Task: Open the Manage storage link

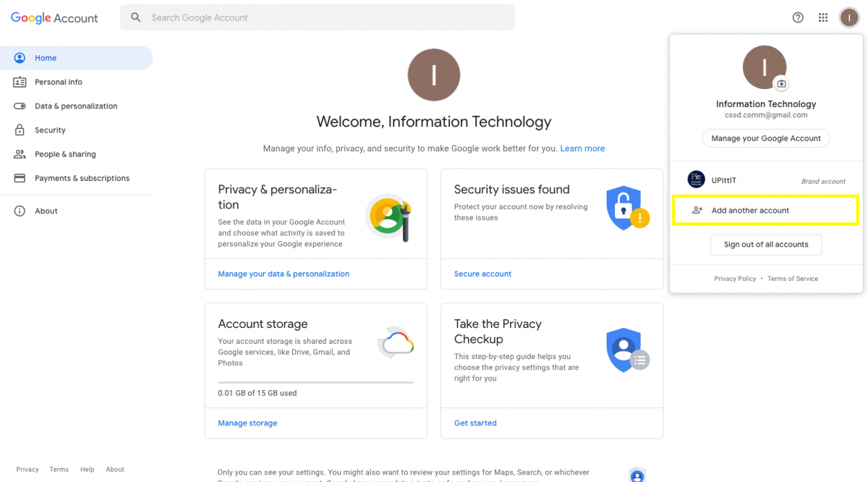Action: [x=247, y=423]
